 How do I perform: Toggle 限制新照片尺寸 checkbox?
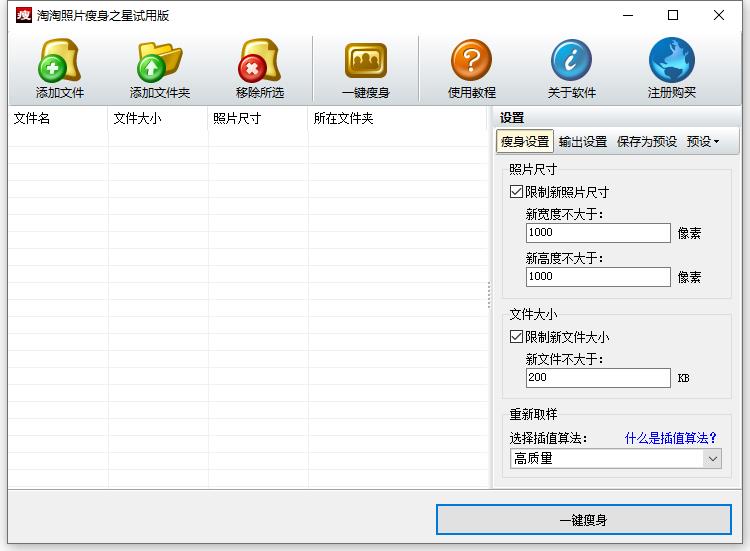[516, 192]
